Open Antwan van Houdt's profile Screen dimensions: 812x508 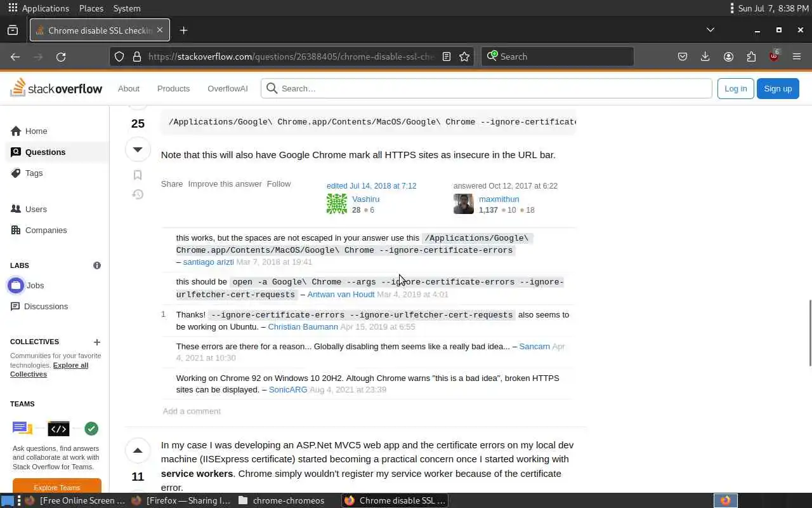[341, 294]
